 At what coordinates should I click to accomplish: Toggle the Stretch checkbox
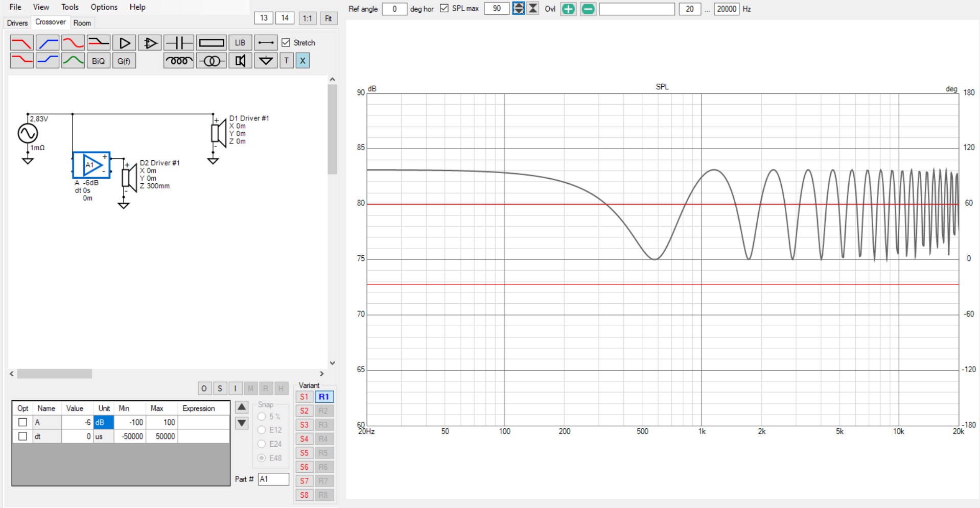pyautogui.click(x=286, y=43)
